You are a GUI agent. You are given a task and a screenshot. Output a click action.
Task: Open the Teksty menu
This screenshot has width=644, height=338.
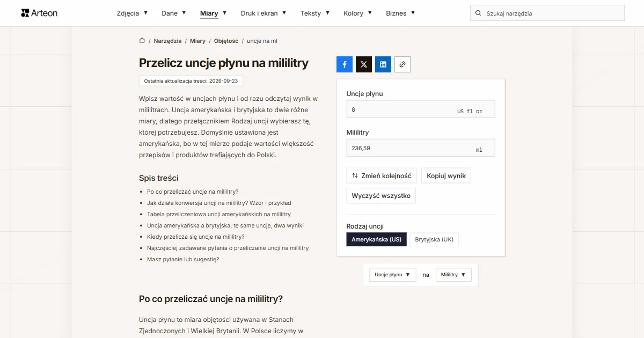click(315, 13)
